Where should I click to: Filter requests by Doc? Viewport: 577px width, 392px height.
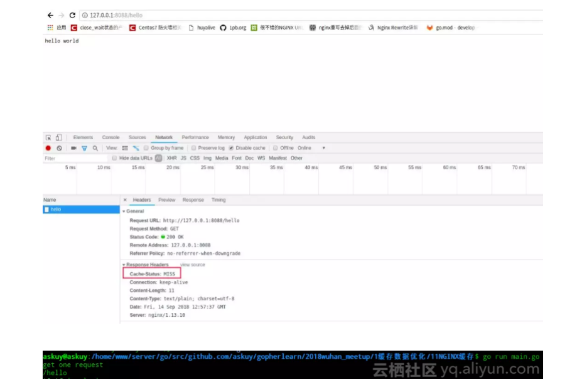click(x=249, y=158)
